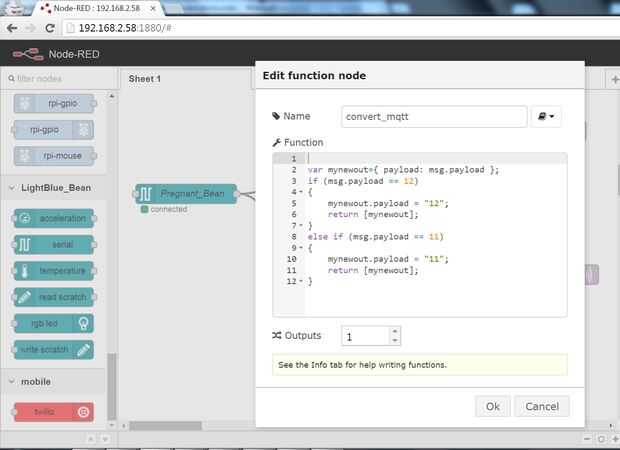The image size is (620, 450).
Task: Fold the code block at line 4
Action: [301, 192]
